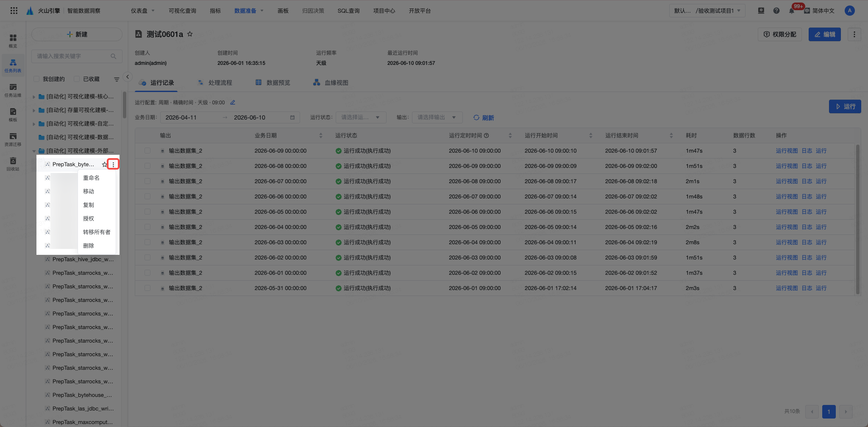Switch to the 处理流程 tab
This screenshot has width=868, height=427.
(x=215, y=83)
